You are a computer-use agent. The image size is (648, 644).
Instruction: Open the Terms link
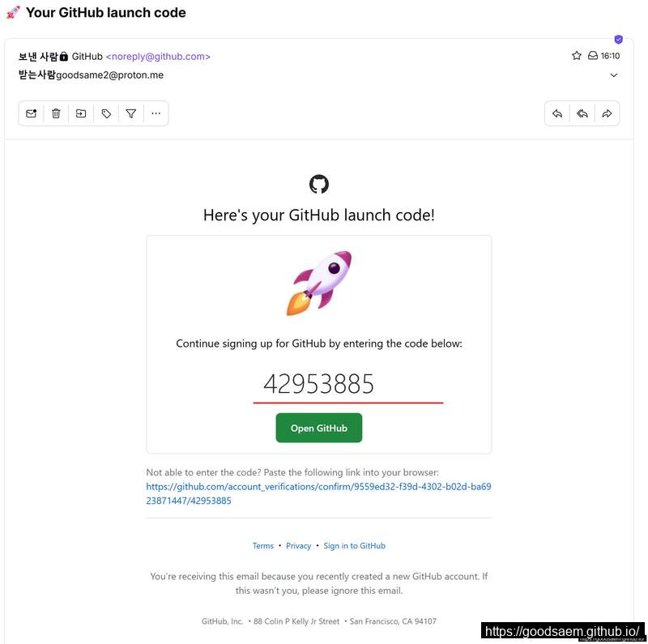[262, 546]
